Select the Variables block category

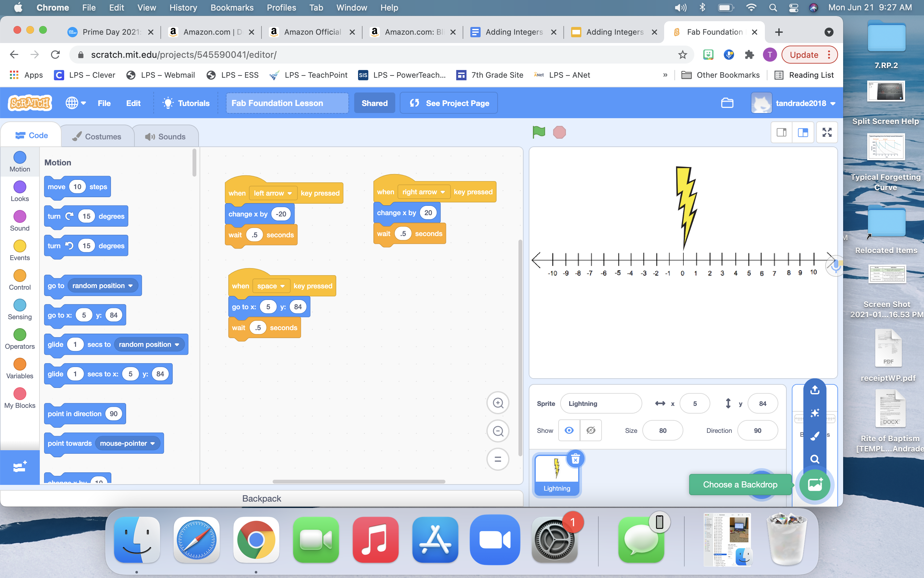point(20,369)
